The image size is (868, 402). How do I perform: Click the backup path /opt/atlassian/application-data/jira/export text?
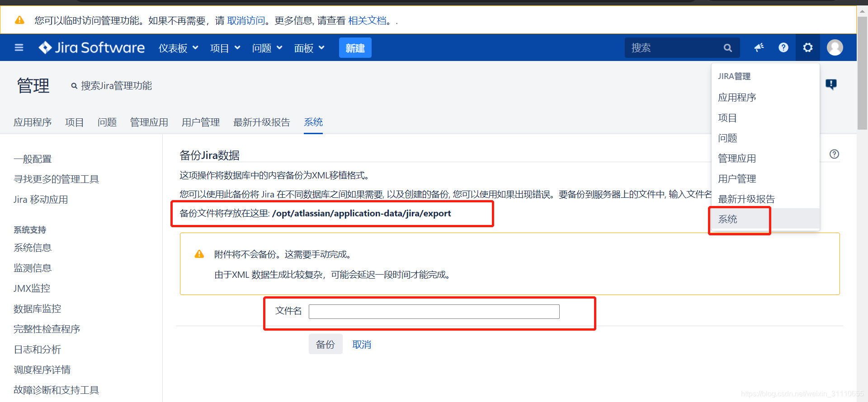click(361, 213)
